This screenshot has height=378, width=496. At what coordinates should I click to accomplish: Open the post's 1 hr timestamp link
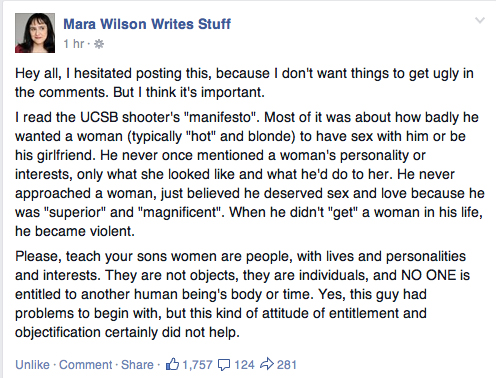coord(74,44)
